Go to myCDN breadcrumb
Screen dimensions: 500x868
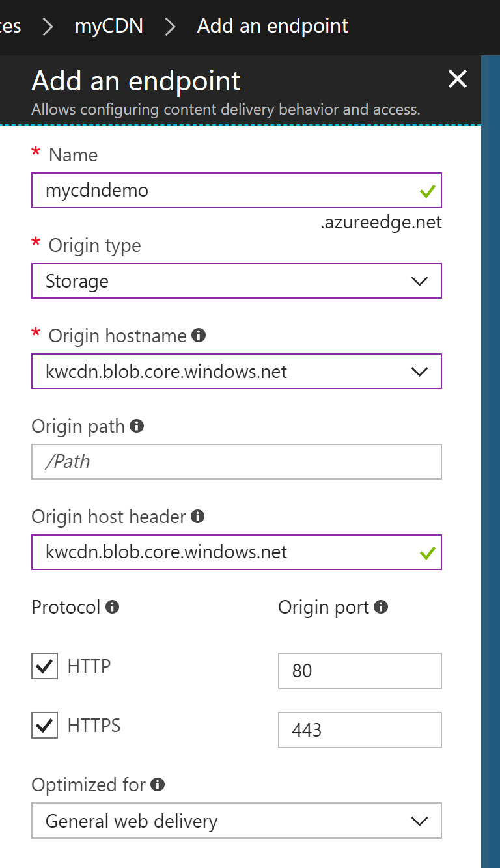(109, 26)
